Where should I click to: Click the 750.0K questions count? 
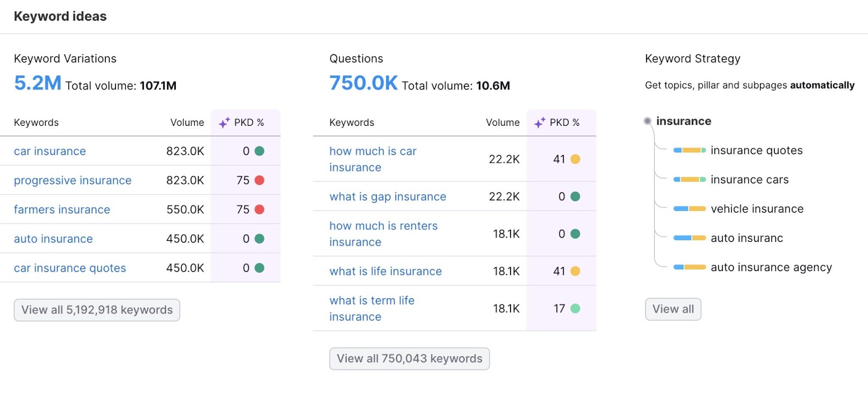[363, 83]
